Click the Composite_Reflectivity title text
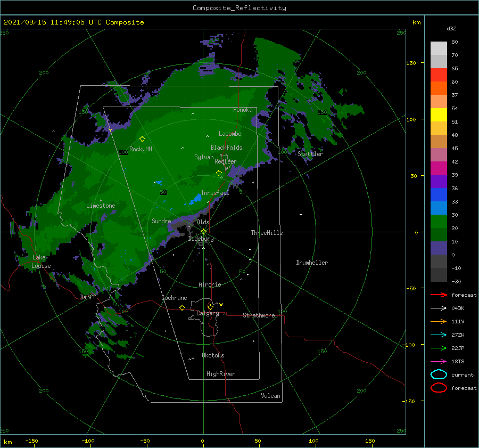The height and width of the screenshot is (448, 479). click(x=240, y=8)
